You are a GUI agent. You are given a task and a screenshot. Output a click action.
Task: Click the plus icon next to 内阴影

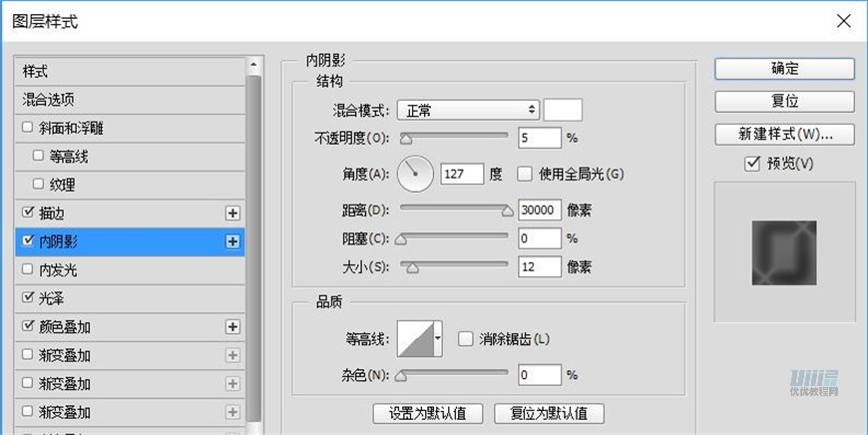[232, 240]
